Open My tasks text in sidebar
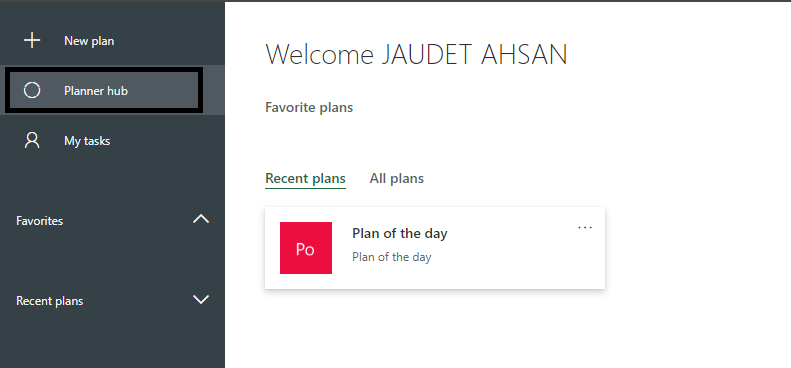This screenshot has height=368, width=791. click(x=87, y=141)
